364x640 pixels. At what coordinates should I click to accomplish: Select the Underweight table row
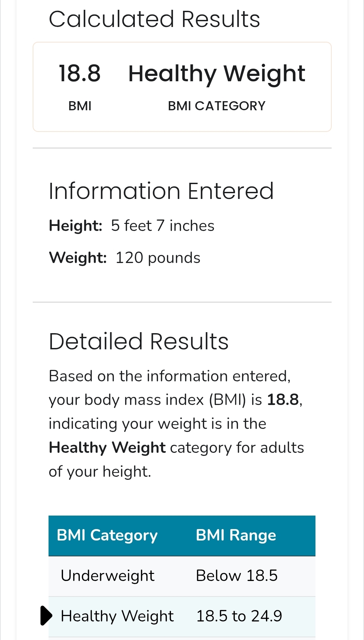(x=182, y=576)
